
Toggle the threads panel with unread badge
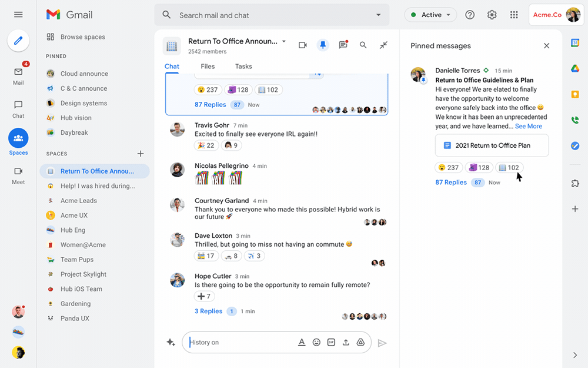(343, 44)
